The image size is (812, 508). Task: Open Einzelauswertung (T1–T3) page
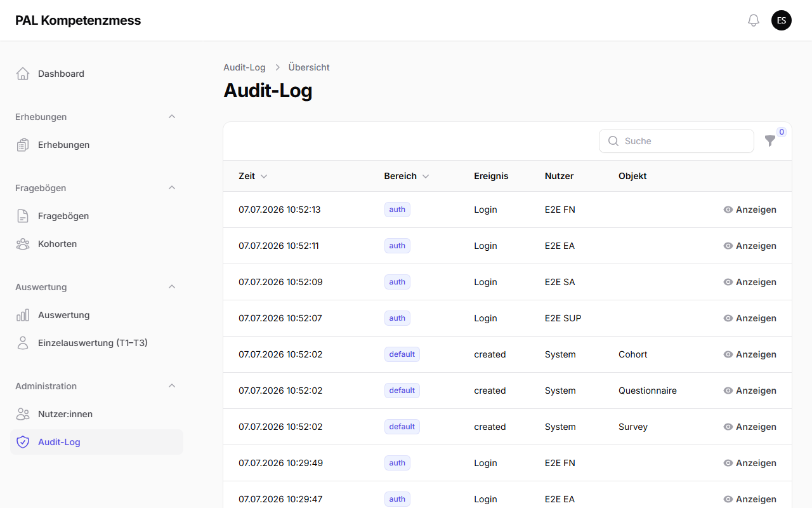pyautogui.click(x=96, y=343)
